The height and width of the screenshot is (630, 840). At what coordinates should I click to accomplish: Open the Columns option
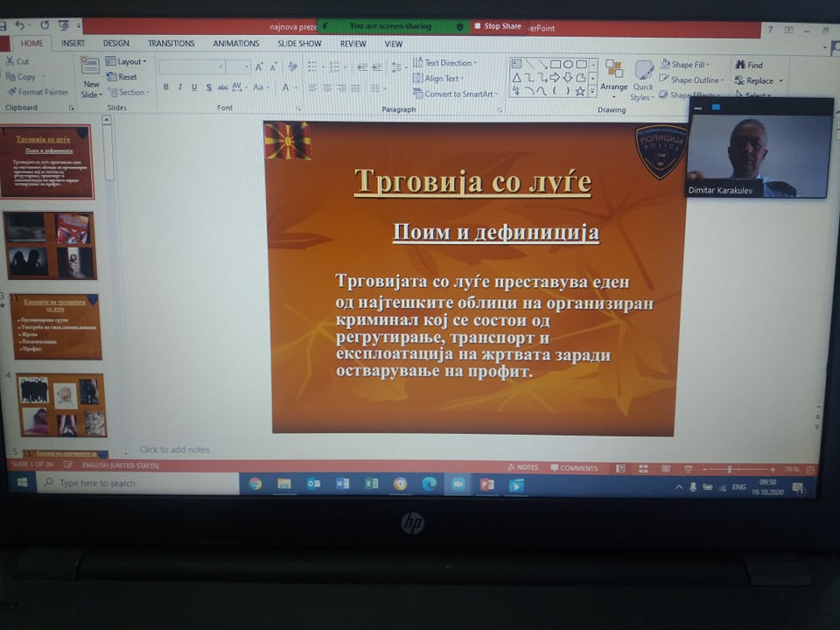(x=377, y=88)
